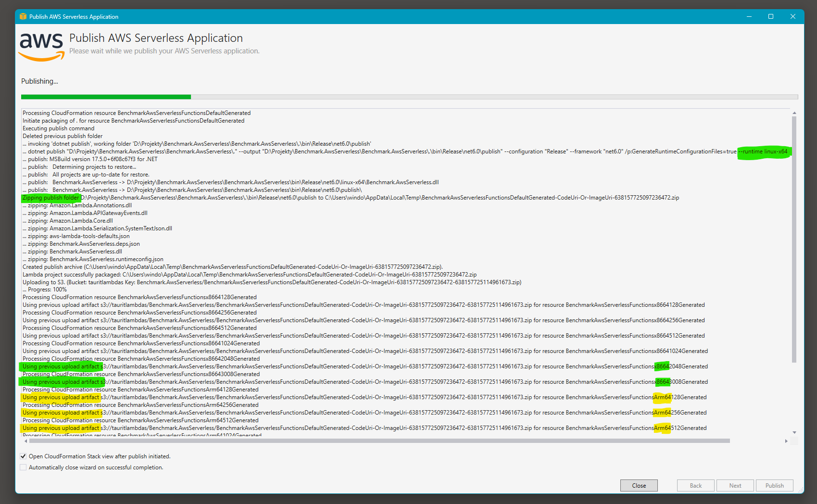Click the horizontal scroll left arrow

click(25, 441)
